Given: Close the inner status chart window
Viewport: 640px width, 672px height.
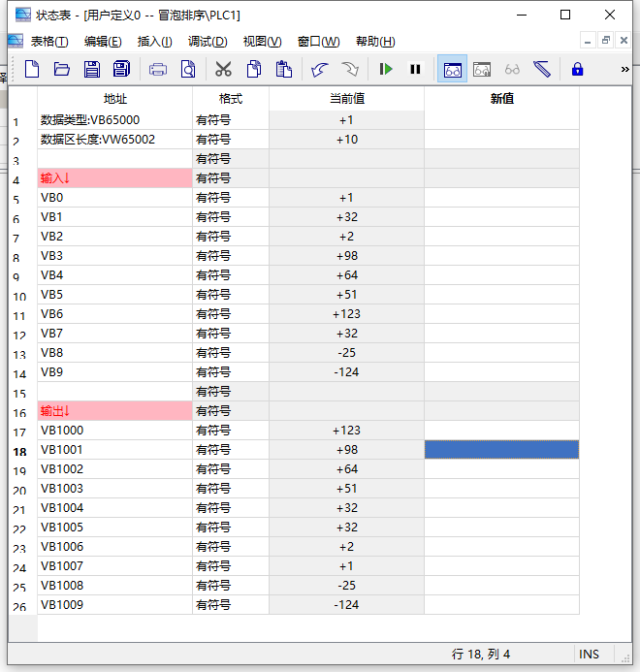Looking at the screenshot, I should click(624, 41).
